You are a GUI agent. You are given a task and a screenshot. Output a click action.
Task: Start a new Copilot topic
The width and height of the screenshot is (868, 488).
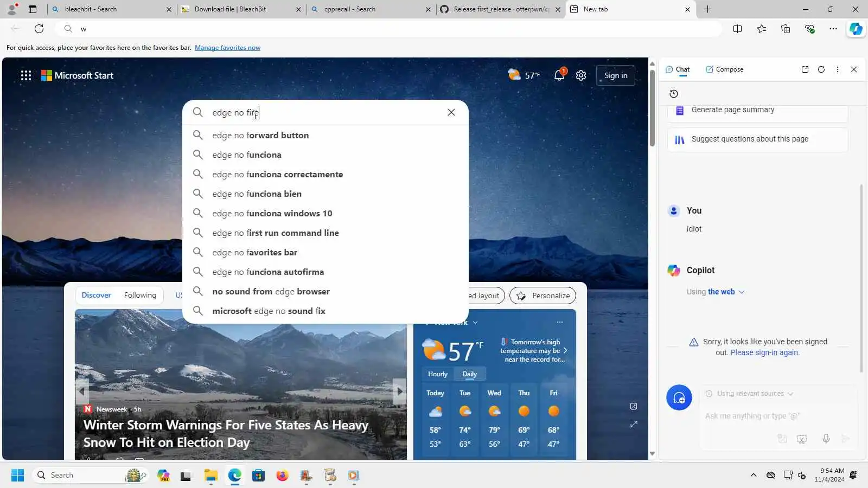[x=679, y=398]
